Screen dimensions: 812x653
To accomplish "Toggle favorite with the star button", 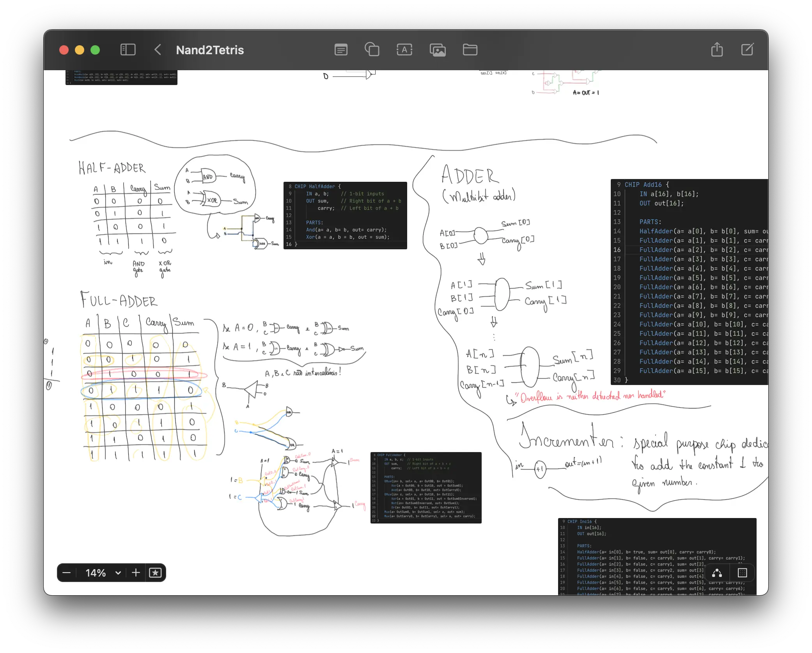I will (x=156, y=573).
